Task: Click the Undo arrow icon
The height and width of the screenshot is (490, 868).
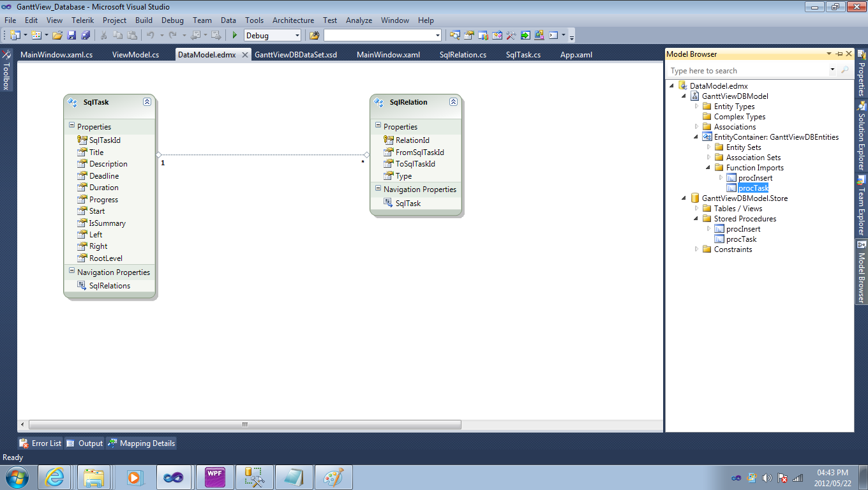Action: pyautogui.click(x=151, y=36)
